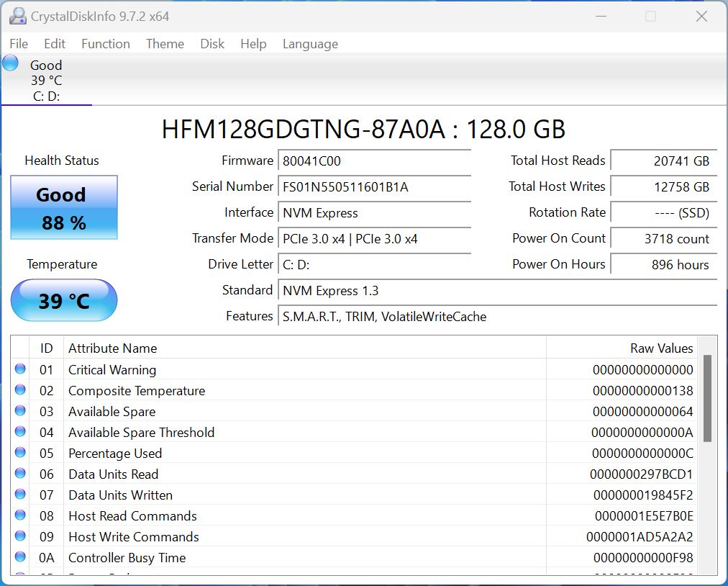
Task: Open the Language menu
Action: click(x=310, y=44)
